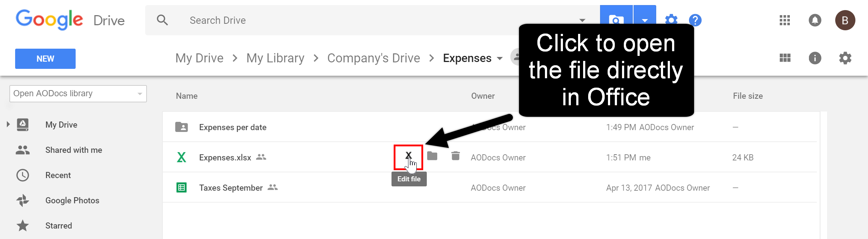Viewport: 868px width, 239px height.
Task: Click the Search Drive field
Action: click(371, 20)
